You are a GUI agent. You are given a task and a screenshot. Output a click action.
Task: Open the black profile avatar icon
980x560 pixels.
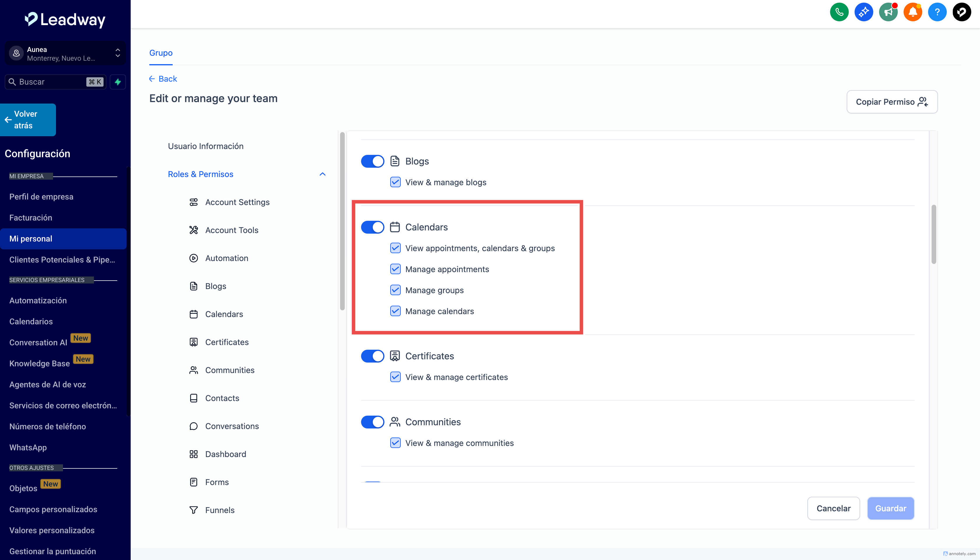(962, 12)
